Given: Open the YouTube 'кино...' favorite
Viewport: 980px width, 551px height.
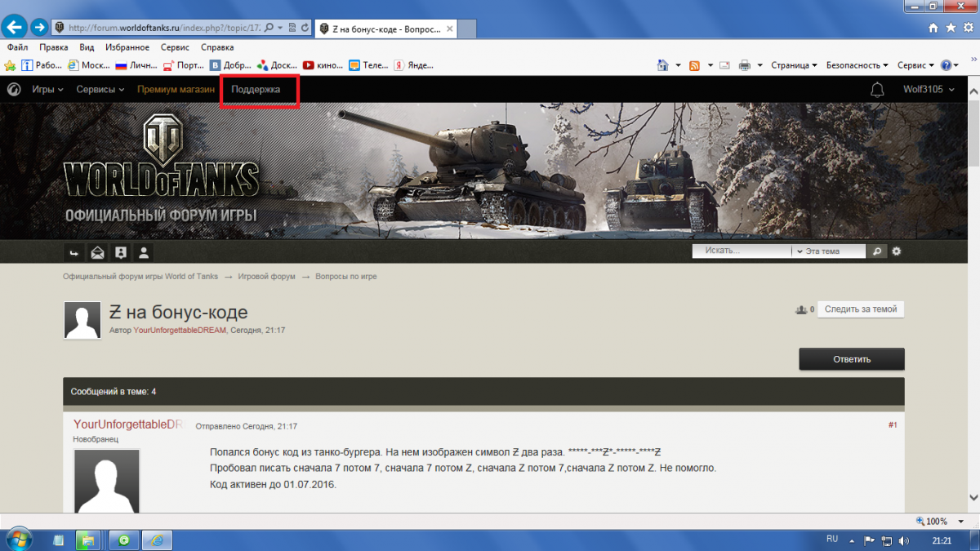Looking at the screenshot, I should pyautogui.click(x=323, y=65).
